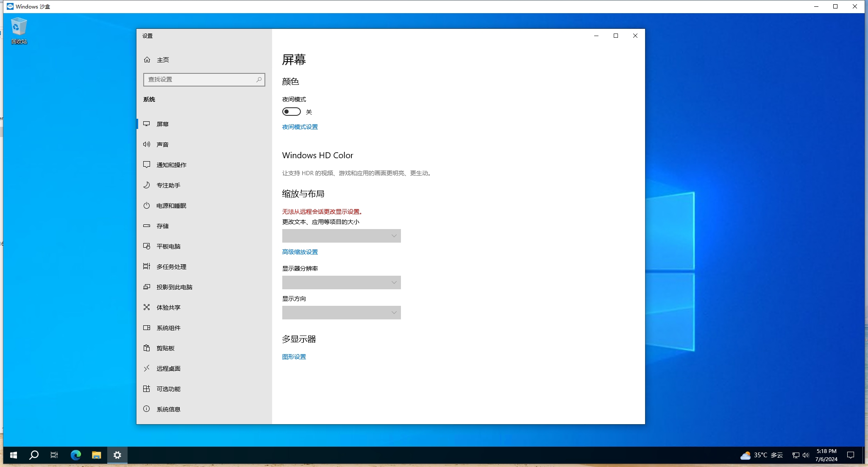The width and height of the screenshot is (868, 467).
Task: Open the 声音 sound settings icon
Action: pos(147,144)
